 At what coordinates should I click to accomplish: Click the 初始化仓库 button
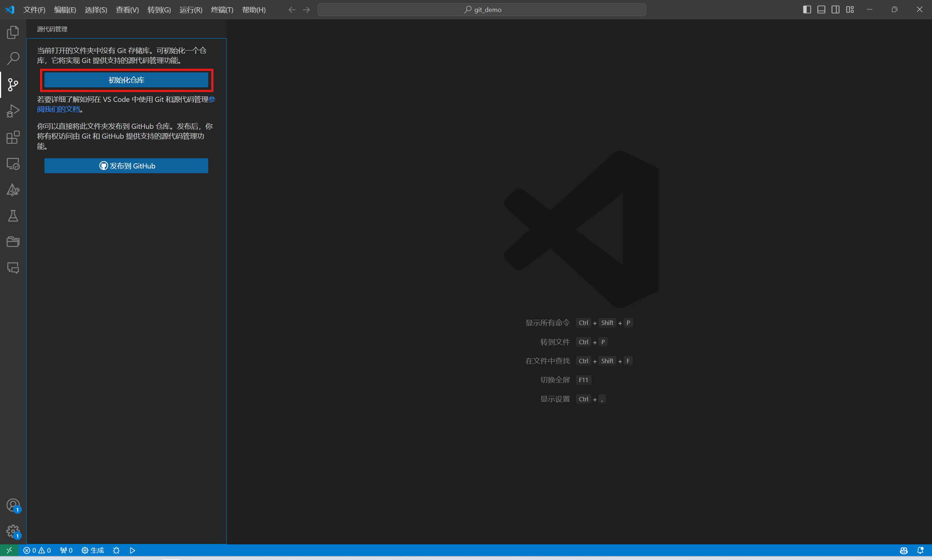click(126, 80)
